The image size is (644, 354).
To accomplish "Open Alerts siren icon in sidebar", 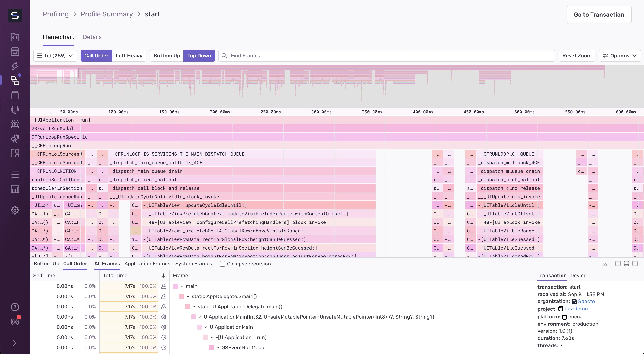I will point(15,124).
